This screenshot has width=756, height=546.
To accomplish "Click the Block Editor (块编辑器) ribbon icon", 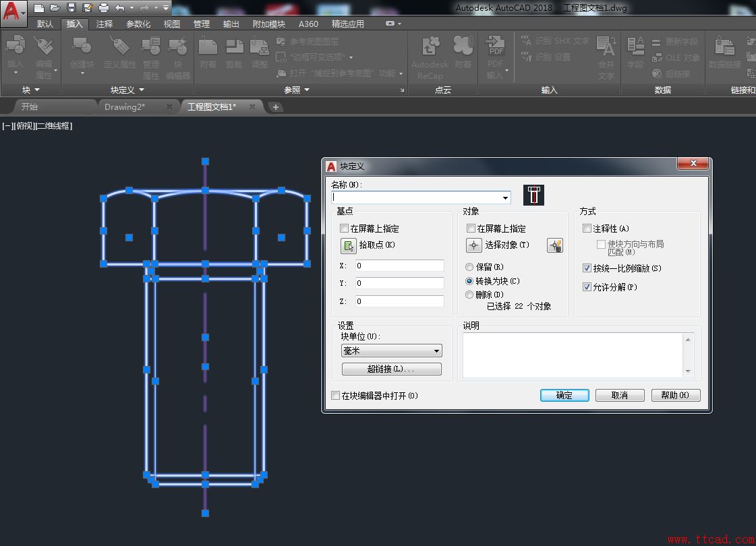I will tap(178, 47).
